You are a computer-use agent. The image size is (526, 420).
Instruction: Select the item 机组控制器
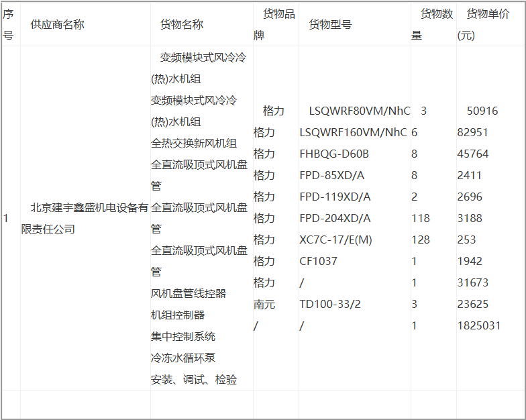[177, 315]
